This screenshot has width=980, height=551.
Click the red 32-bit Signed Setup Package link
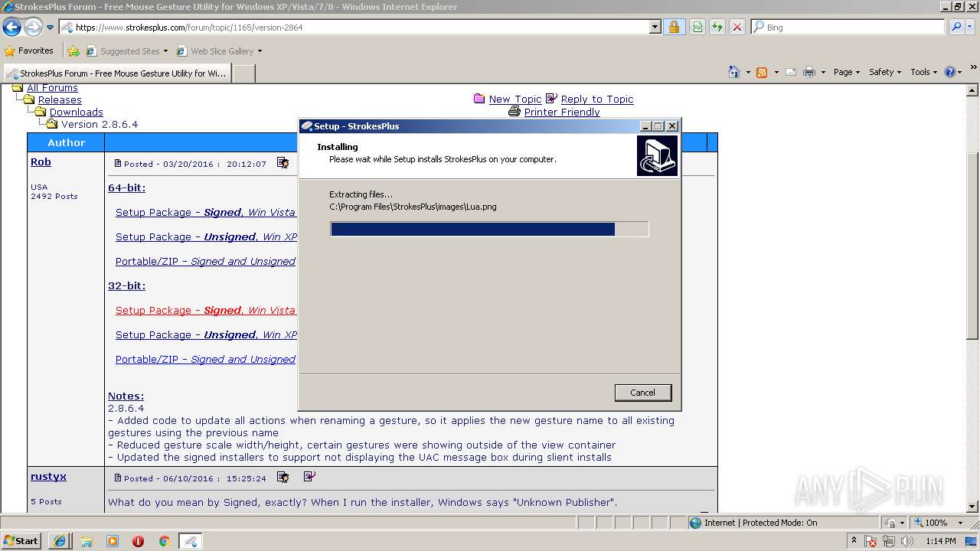[x=205, y=310]
